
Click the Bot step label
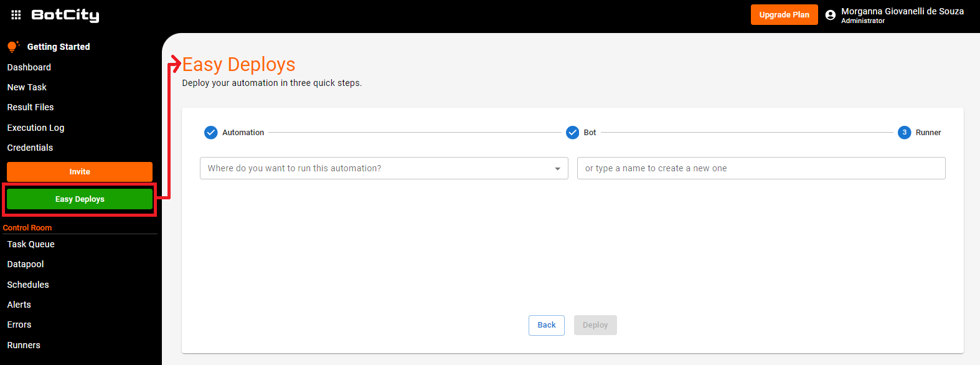pos(590,133)
